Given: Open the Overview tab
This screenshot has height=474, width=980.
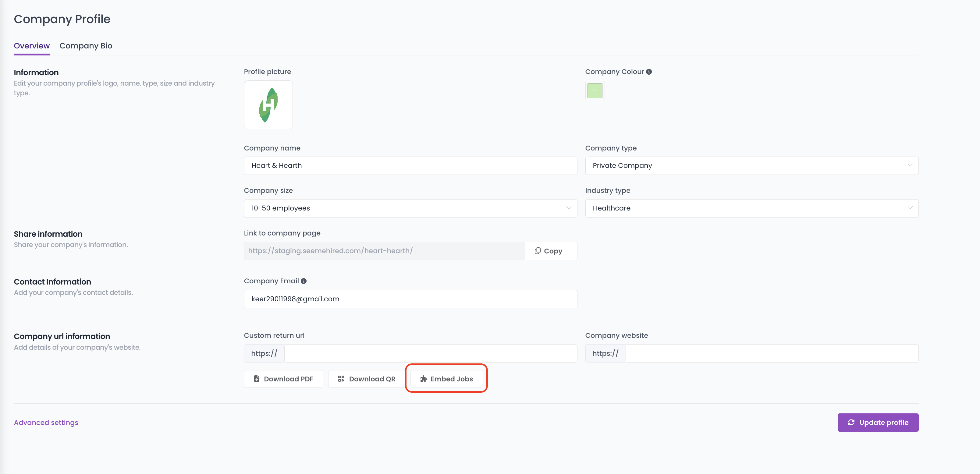Looking at the screenshot, I should [x=32, y=46].
